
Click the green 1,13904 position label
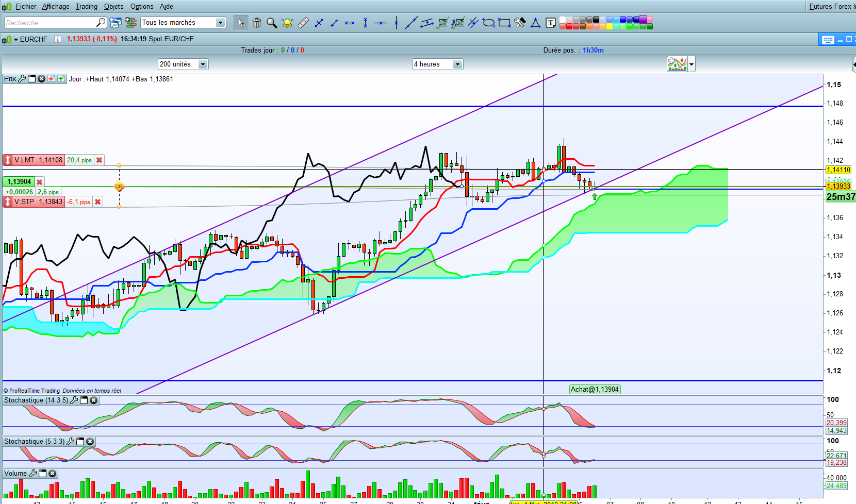(19, 182)
